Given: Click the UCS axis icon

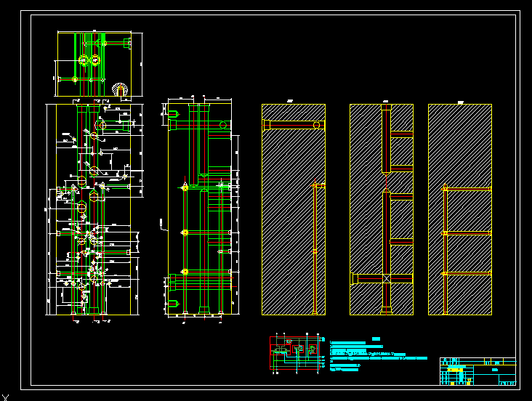Looking at the screenshot, I should tap(5, 397).
